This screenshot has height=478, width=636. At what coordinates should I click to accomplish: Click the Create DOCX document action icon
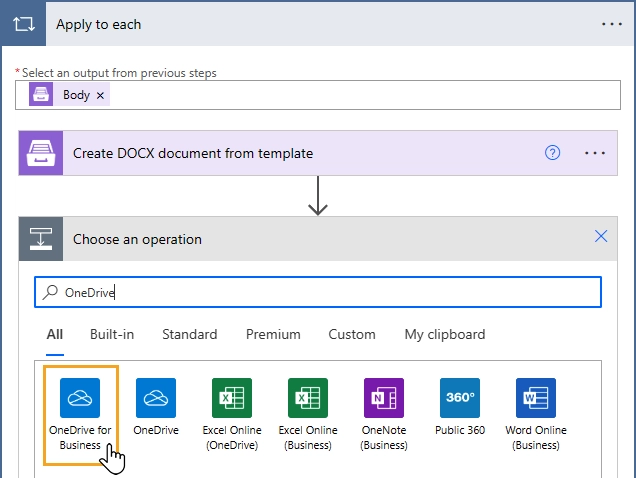point(41,153)
